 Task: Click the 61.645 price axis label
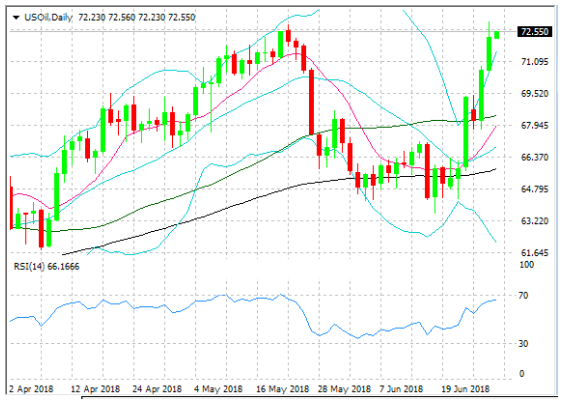535,253
